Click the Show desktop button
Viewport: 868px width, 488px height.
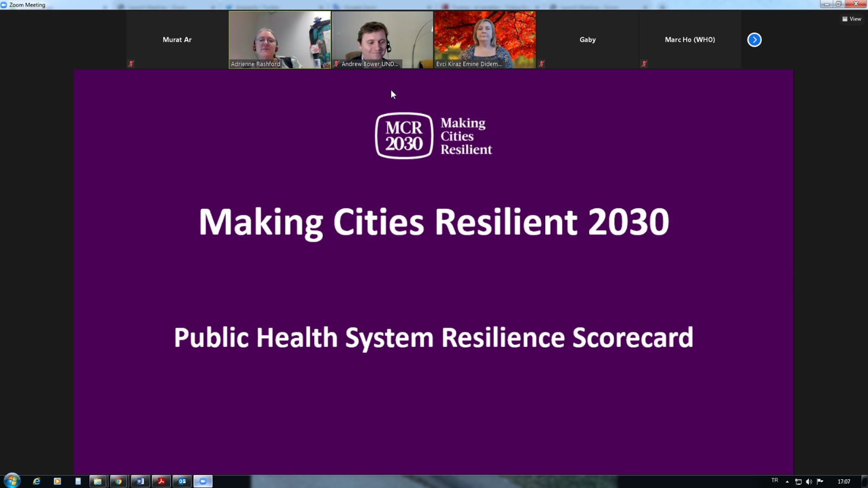coord(864,481)
